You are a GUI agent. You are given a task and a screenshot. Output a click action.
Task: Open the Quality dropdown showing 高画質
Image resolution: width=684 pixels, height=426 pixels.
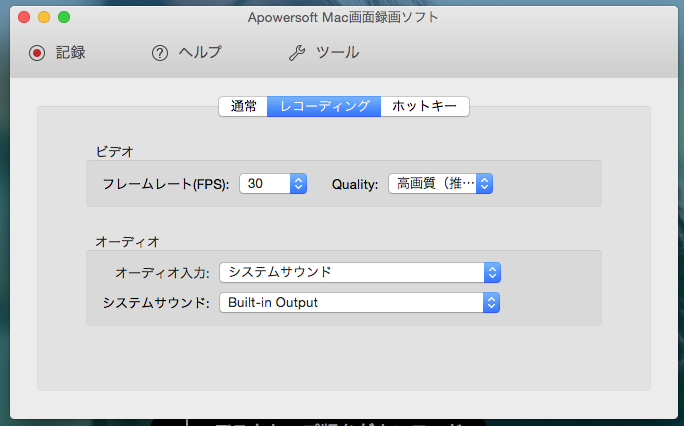coord(441,184)
